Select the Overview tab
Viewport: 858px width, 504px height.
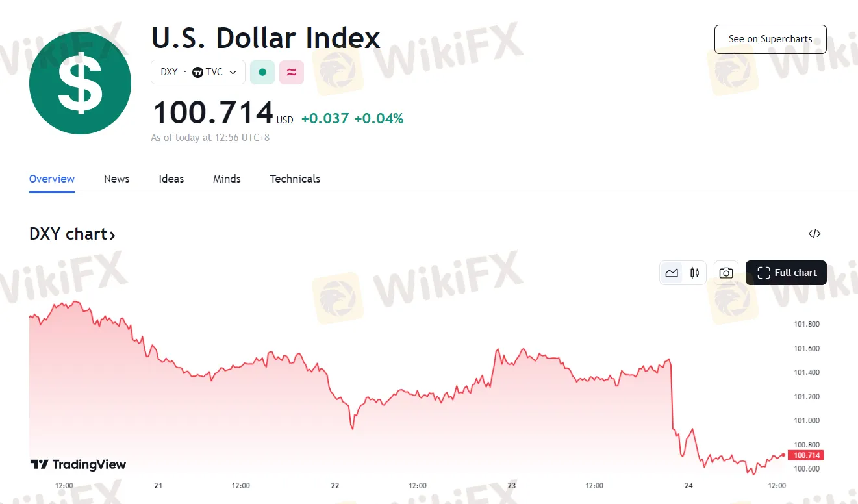(52, 179)
